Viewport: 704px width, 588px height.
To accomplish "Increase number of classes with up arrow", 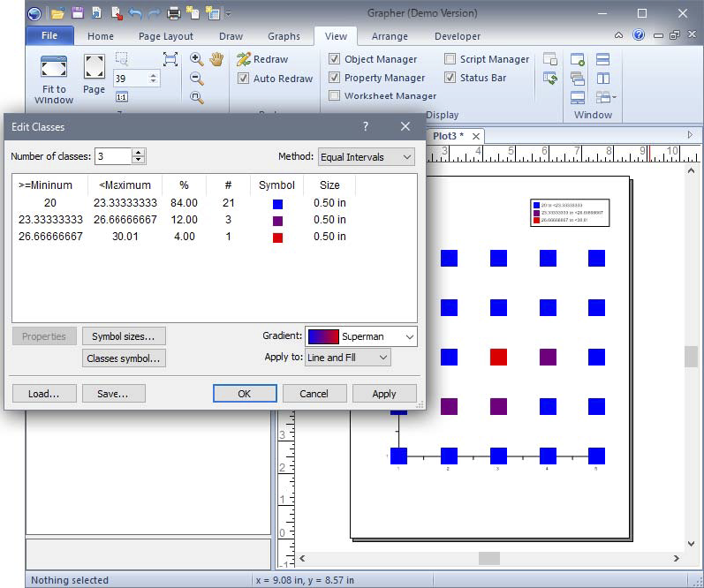I will tap(139, 153).
